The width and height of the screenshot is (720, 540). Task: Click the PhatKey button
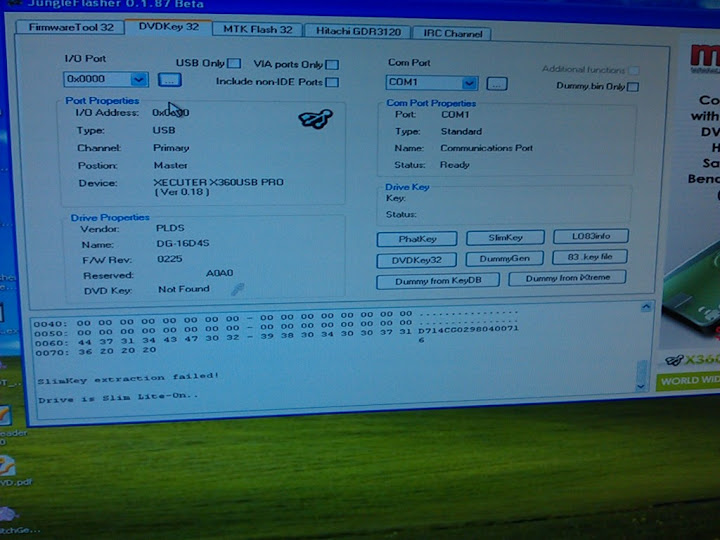(x=417, y=239)
